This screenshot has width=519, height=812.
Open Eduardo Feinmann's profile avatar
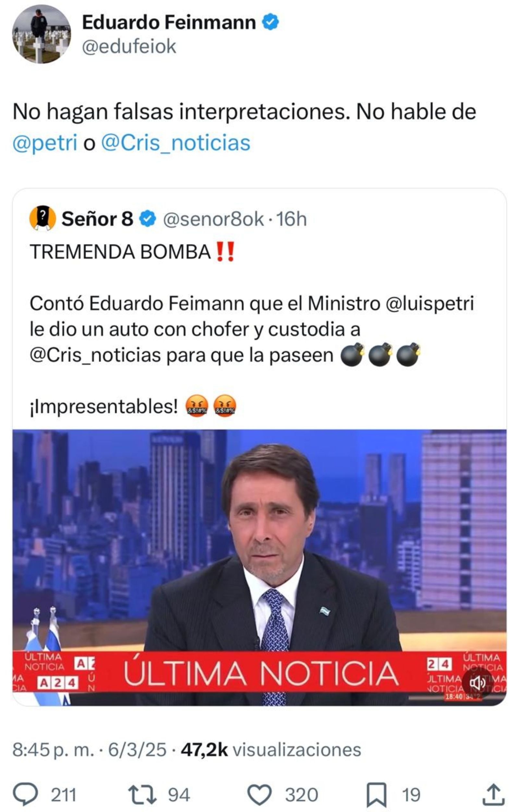click(x=42, y=34)
